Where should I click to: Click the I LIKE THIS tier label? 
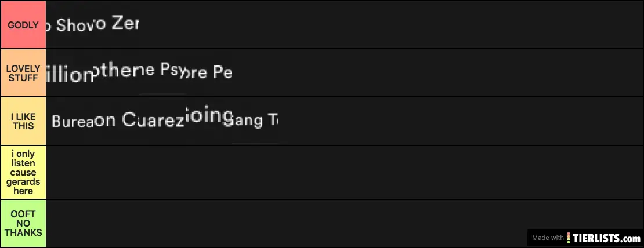tap(23, 121)
